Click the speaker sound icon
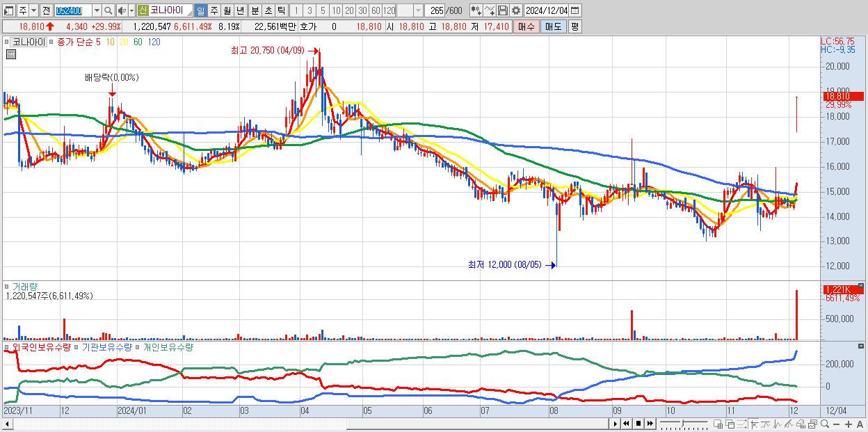Image resolution: width=868 pixels, height=432 pixels. pos(122,10)
